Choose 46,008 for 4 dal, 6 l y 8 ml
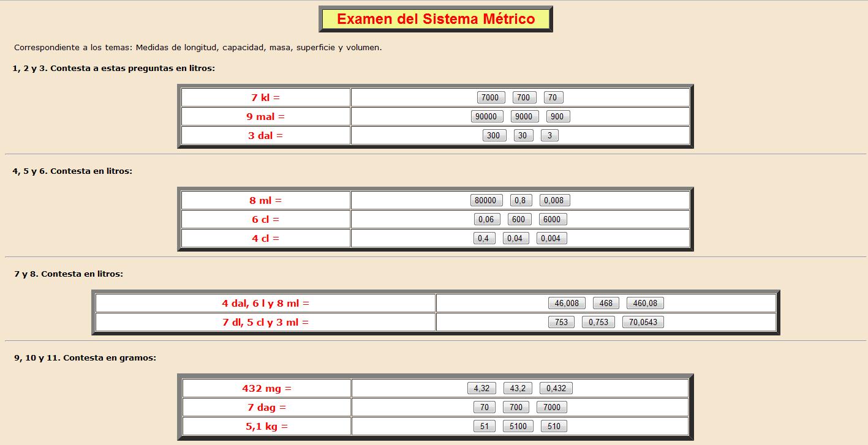The width and height of the screenshot is (868, 445). click(567, 303)
